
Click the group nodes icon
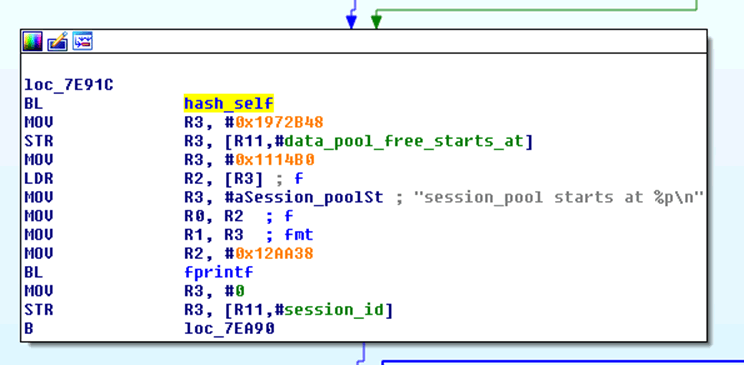coord(82,41)
